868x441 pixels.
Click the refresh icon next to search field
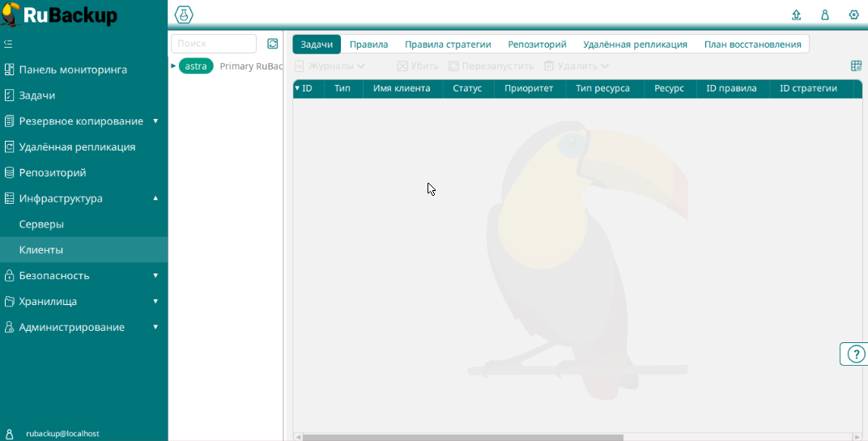coord(273,44)
